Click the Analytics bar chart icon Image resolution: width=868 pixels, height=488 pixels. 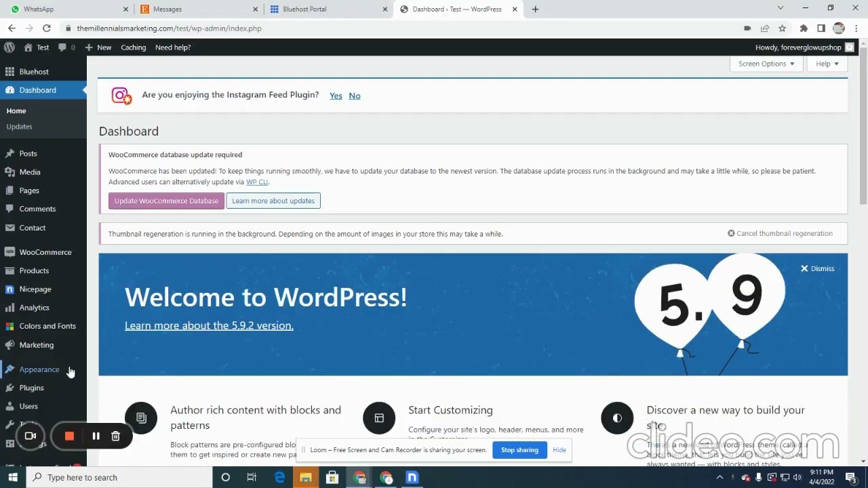9,308
